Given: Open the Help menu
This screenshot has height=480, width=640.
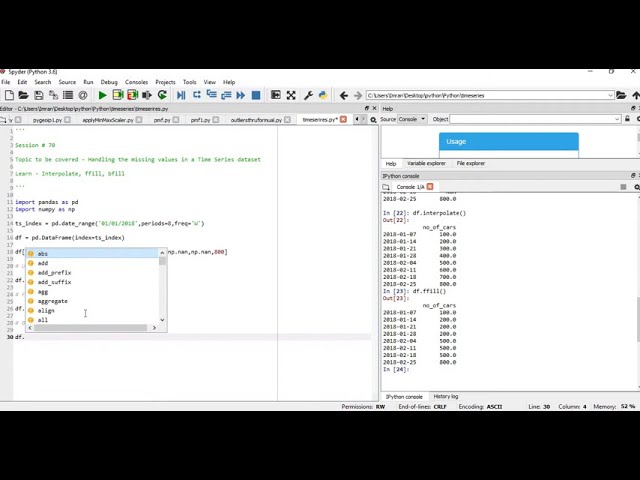Looking at the screenshot, I should coord(229,82).
